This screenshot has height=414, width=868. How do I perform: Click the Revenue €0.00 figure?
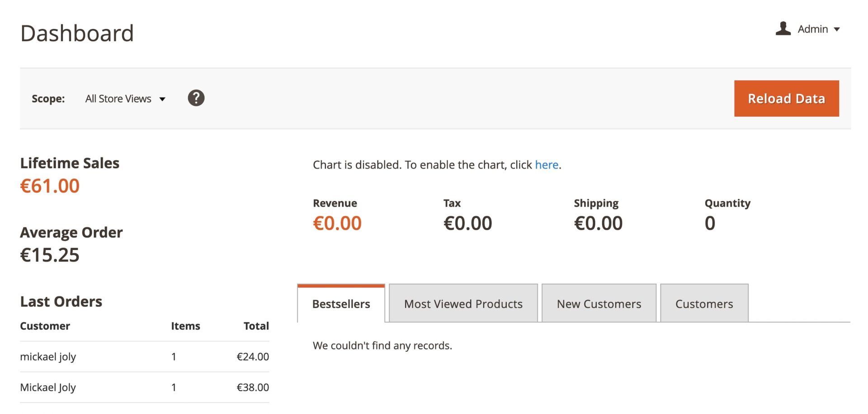(x=337, y=223)
